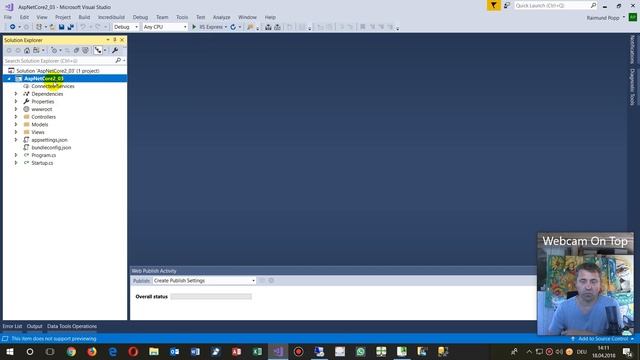Open the Build menu

(84, 17)
